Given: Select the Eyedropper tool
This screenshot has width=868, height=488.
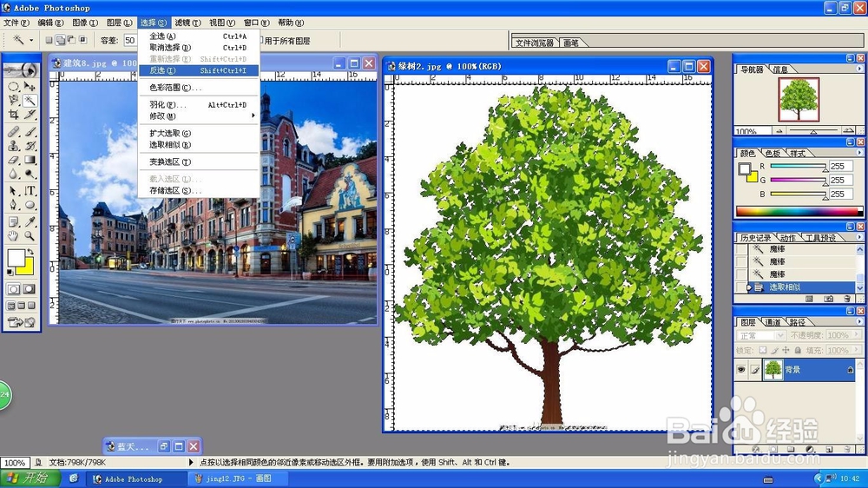Looking at the screenshot, I should click(30, 221).
